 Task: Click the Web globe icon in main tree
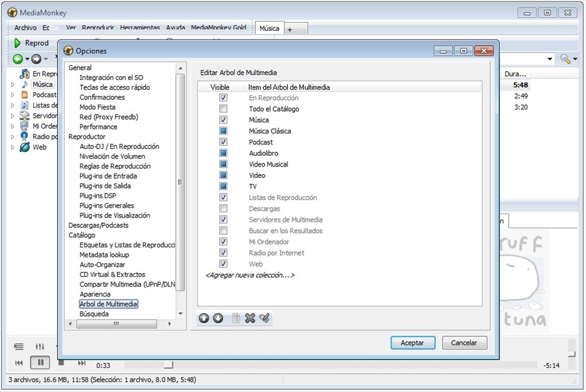(25, 147)
